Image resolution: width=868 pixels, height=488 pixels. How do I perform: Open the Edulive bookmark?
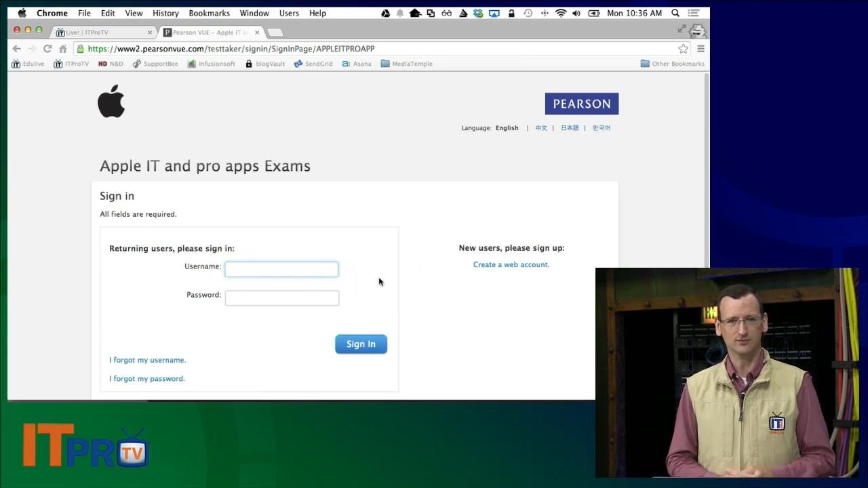pos(28,64)
